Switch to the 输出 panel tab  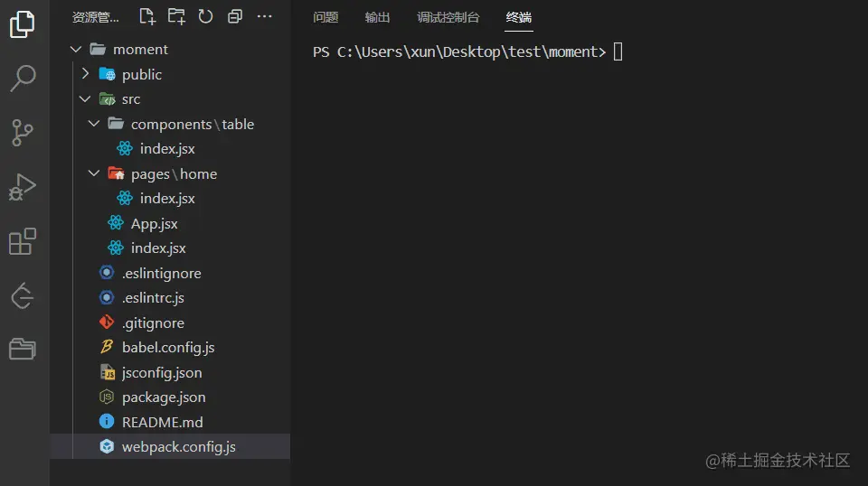(x=378, y=17)
